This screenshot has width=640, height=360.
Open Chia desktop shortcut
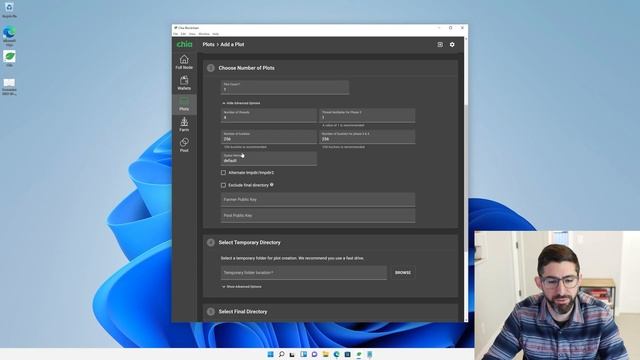pyautogui.click(x=9, y=58)
